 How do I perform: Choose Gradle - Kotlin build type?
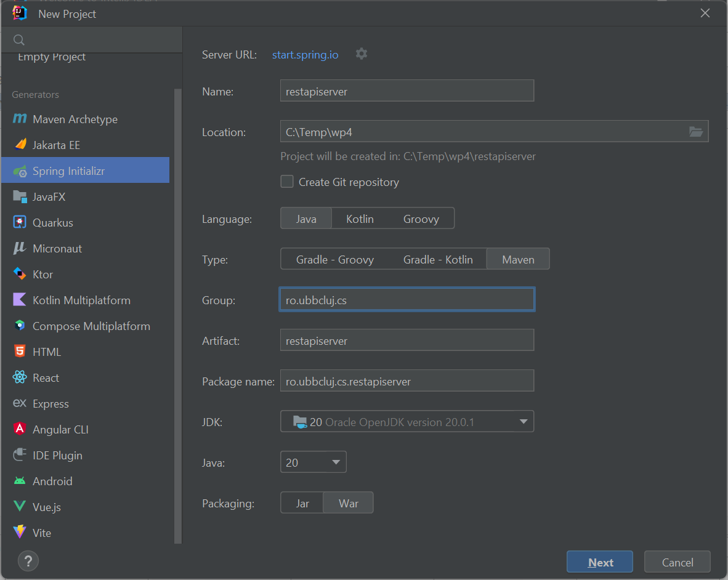click(438, 259)
